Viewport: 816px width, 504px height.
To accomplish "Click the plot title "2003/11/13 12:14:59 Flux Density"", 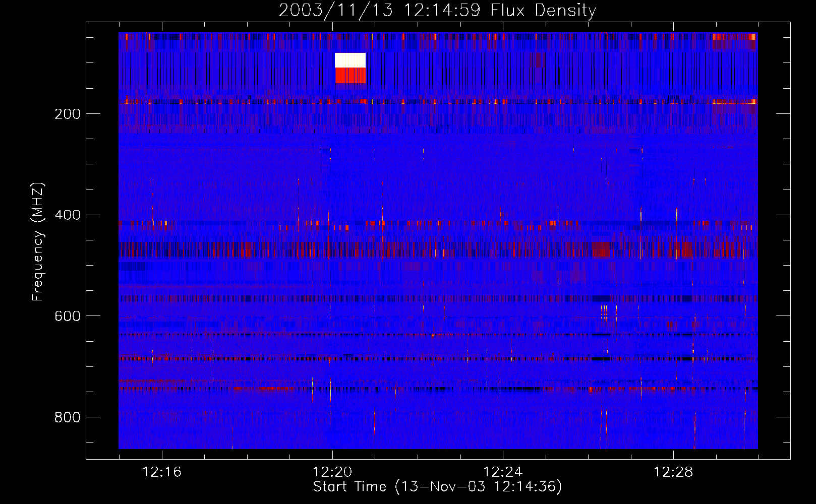I will [437, 10].
